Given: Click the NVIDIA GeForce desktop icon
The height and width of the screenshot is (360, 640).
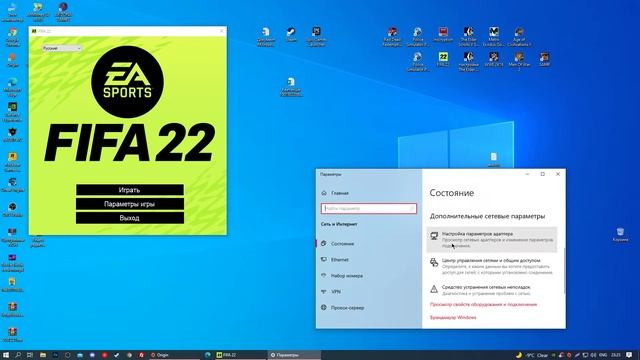Looking at the screenshot, I should click(x=12, y=111).
